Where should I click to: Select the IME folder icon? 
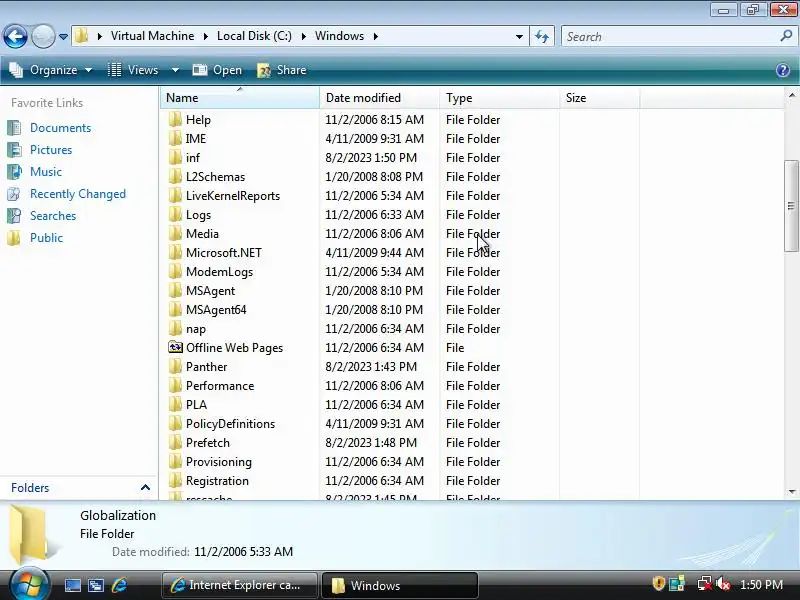[x=175, y=138]
